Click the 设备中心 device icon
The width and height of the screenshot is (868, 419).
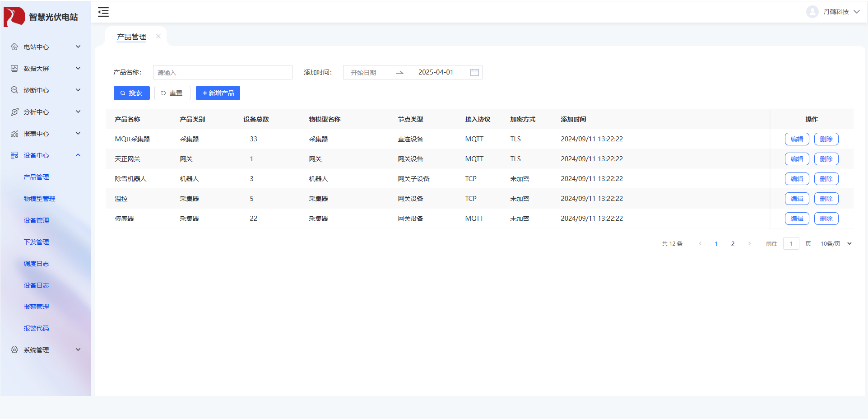click(x=14, y=155)
